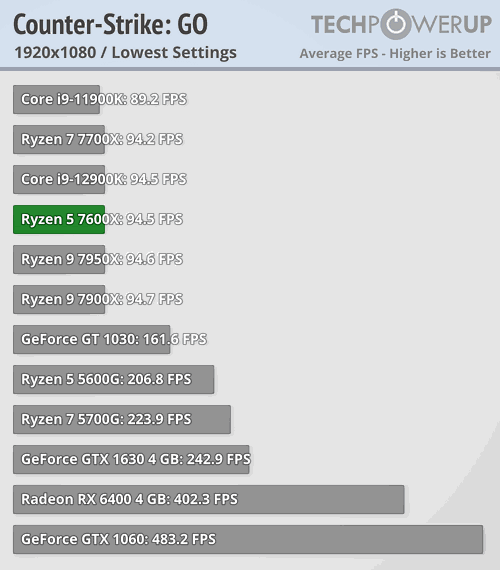Select the Radeon RX 6400 4 GB bar
The width and height of the screenshot is (500, 570).
209,499
